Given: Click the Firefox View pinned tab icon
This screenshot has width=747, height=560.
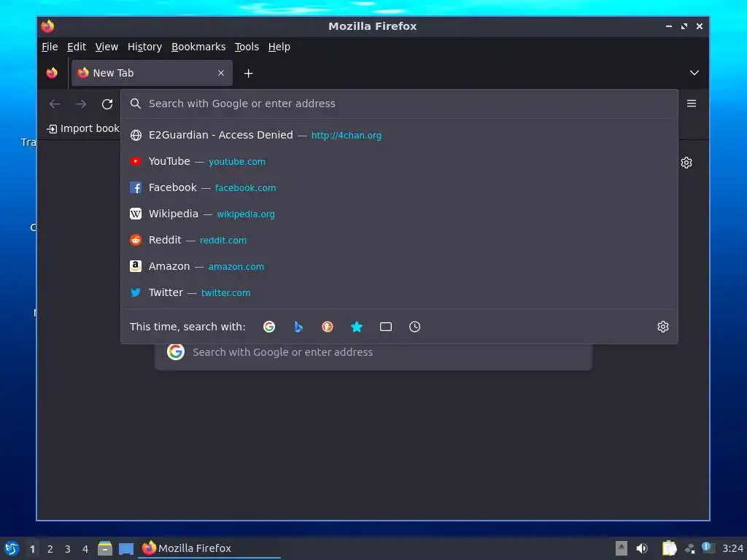Looking at the screenshot, I should pos(52,73).
